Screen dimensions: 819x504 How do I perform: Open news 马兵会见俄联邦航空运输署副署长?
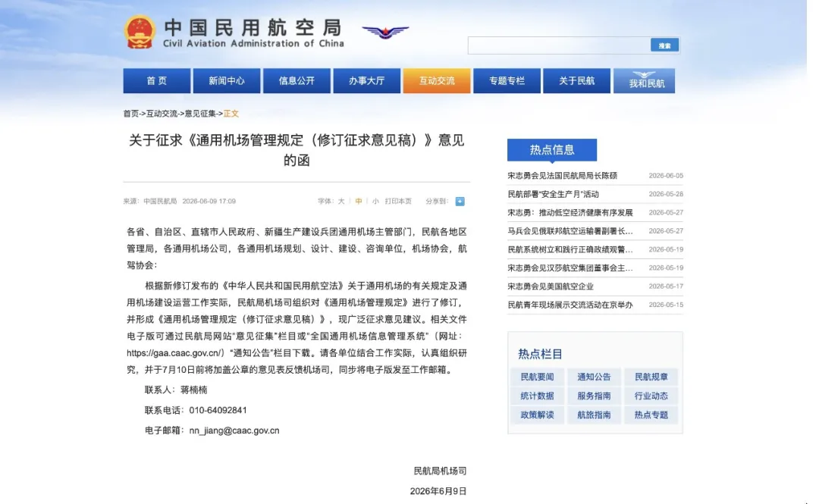[570, 231]
